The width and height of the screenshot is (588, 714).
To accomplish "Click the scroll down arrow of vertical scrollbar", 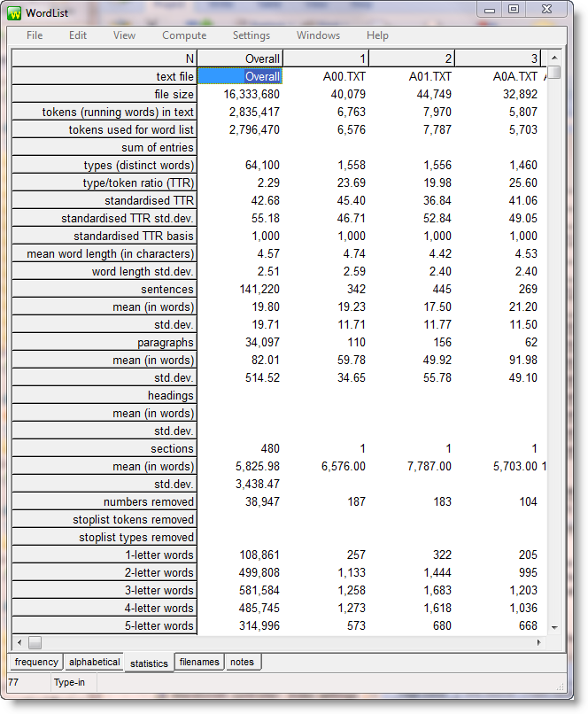I will (x=554, y=628).
